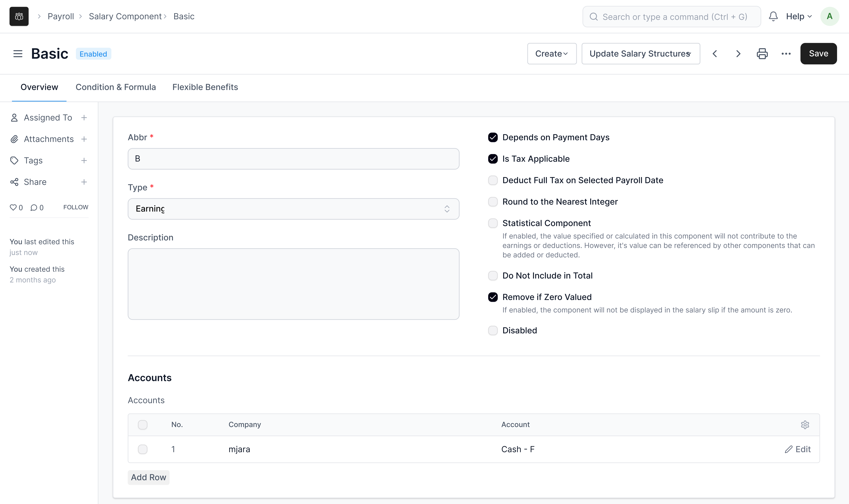Open Accounts table settings gear

(804, 425)
